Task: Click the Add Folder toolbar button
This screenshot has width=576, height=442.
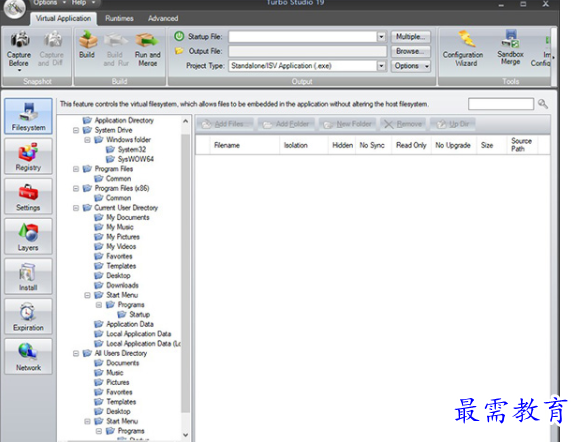Action: click(287, 124)
